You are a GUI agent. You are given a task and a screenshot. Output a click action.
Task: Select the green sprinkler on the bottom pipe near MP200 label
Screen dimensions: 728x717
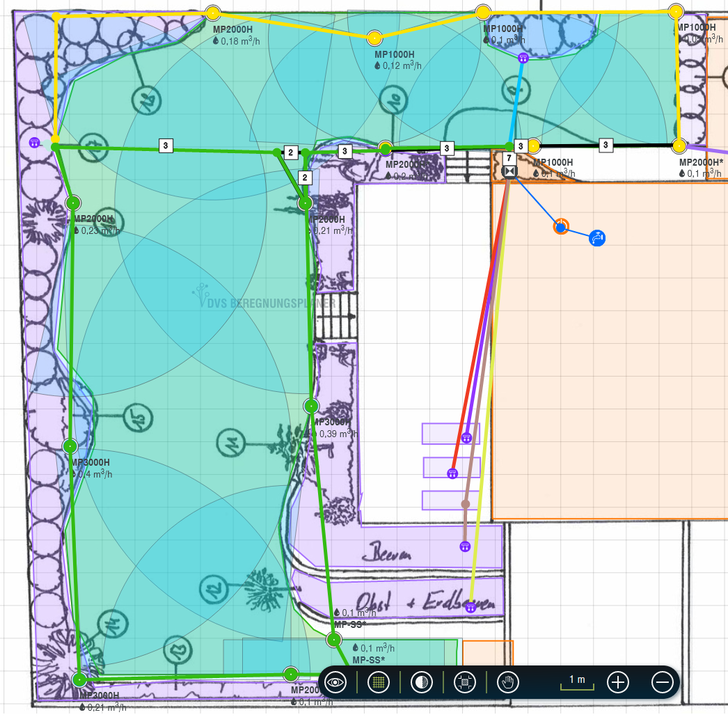click(291, 675)
